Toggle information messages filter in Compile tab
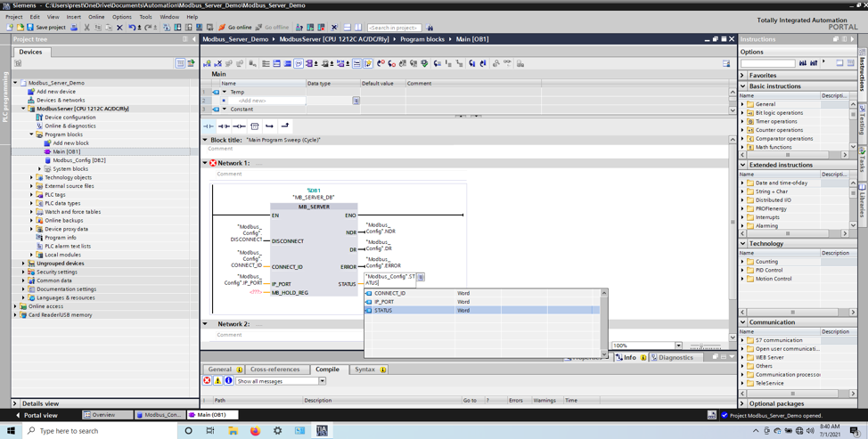Viewport: 868px width, 439px height. tap(228, 381)
